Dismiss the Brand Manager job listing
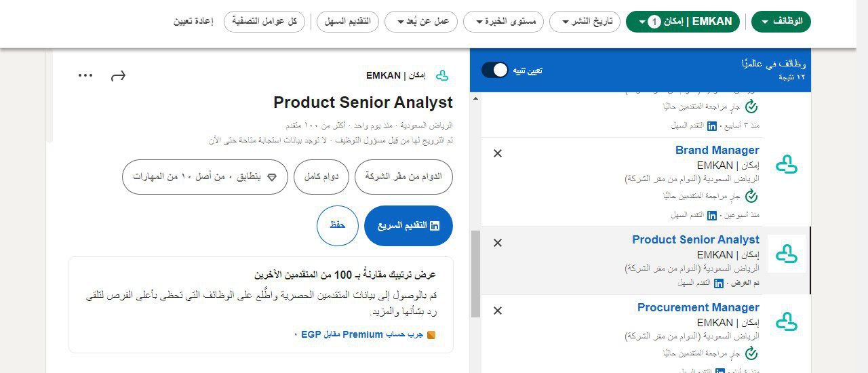Viewport: 868px width, 373px height. [x=498, y=153]
